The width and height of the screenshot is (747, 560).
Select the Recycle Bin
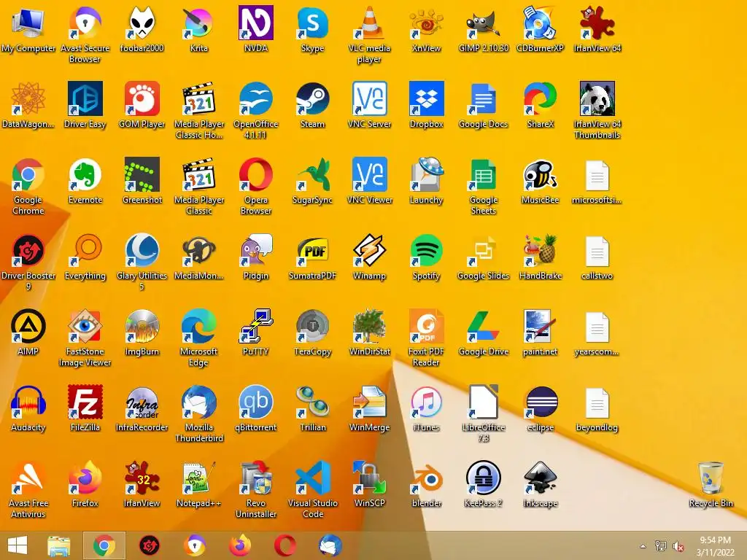(711, 484)
